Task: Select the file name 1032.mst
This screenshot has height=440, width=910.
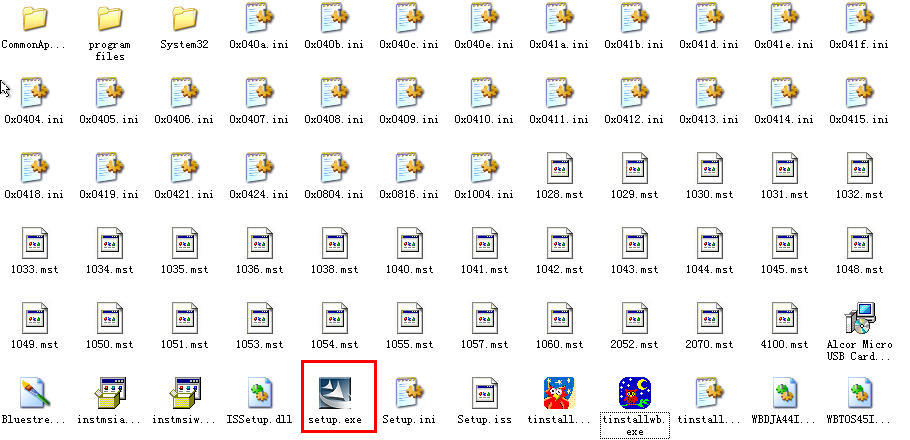Action: 860,194
